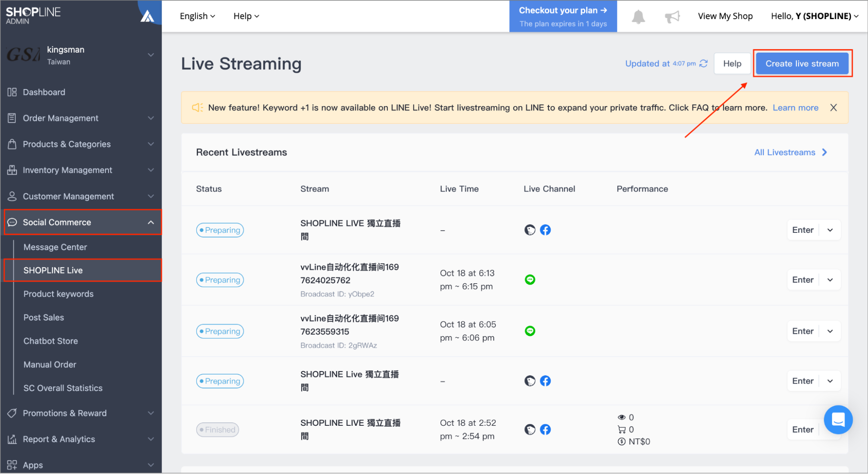The height and width of the screenshot is (474, 868).
Task: Open the notifications bell icon
Action: [638, 17]
